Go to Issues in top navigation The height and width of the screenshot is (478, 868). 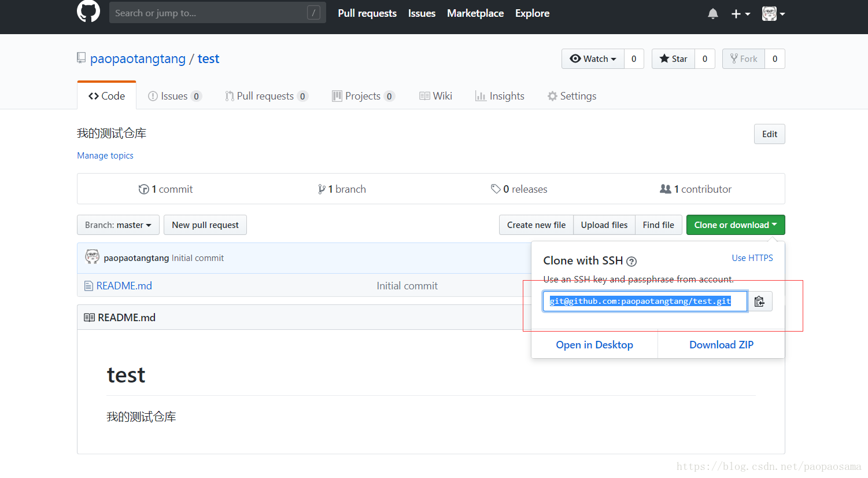coord(422,13)
